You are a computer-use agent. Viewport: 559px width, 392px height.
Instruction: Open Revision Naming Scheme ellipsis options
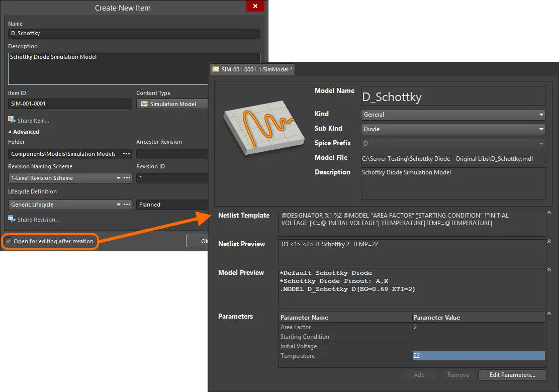tap(127, 178)
